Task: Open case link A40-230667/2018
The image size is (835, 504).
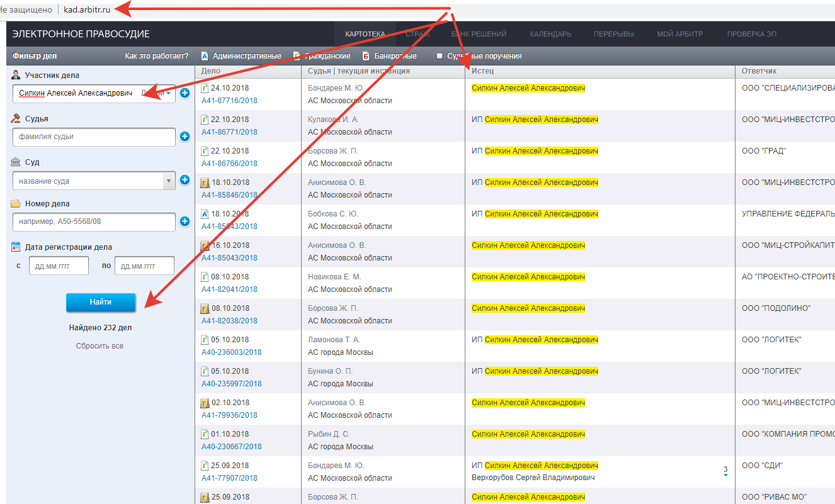Action: click(232, 447)
